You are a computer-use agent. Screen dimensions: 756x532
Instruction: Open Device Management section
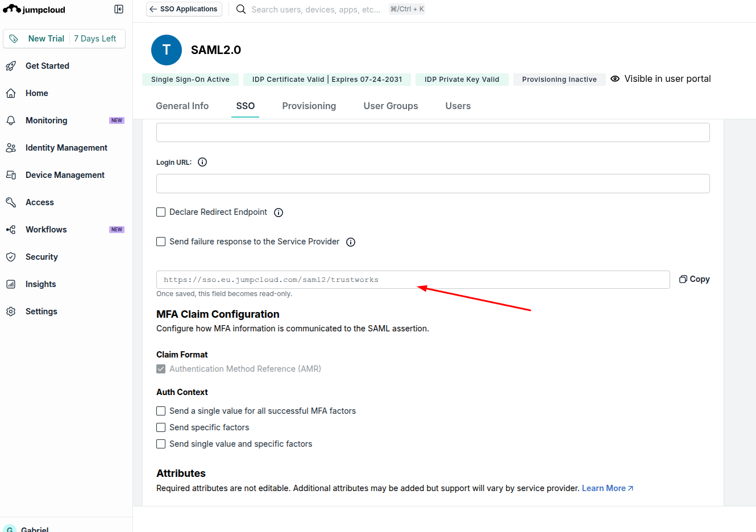[x=66, y=175]
